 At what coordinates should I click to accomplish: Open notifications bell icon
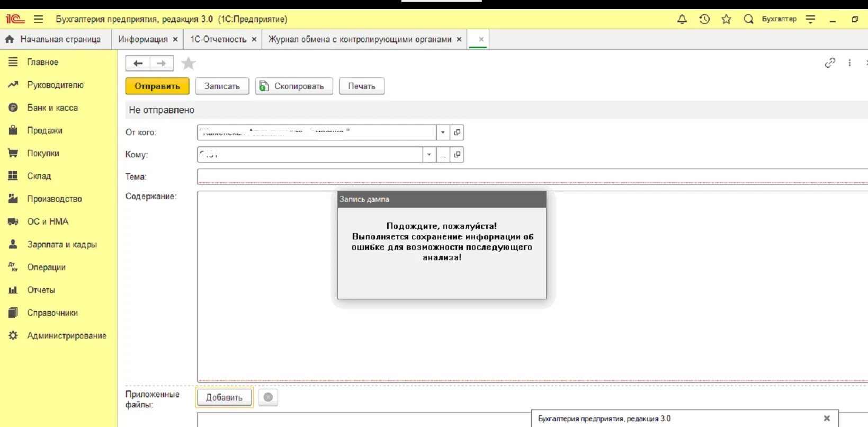pos(682,19)
